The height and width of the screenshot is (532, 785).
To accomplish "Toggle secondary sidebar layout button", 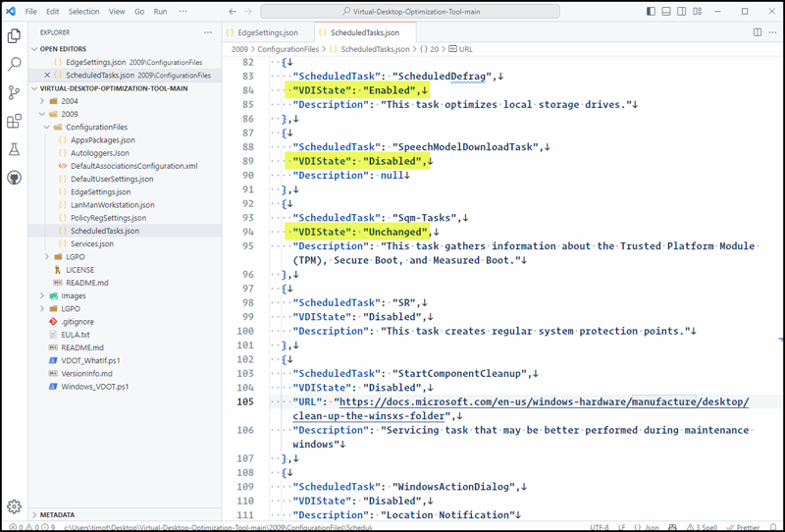I will click(683, 12).
